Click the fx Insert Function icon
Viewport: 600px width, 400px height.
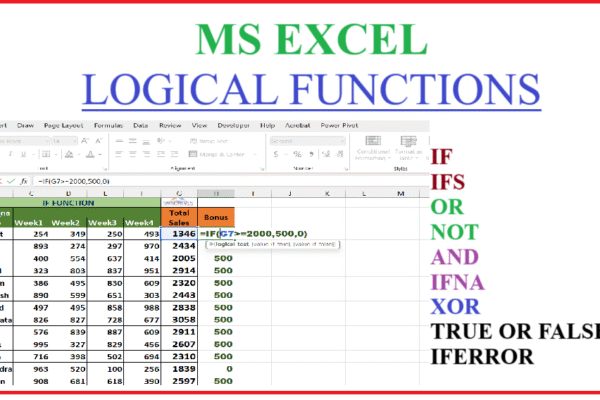tap(24, 181)
